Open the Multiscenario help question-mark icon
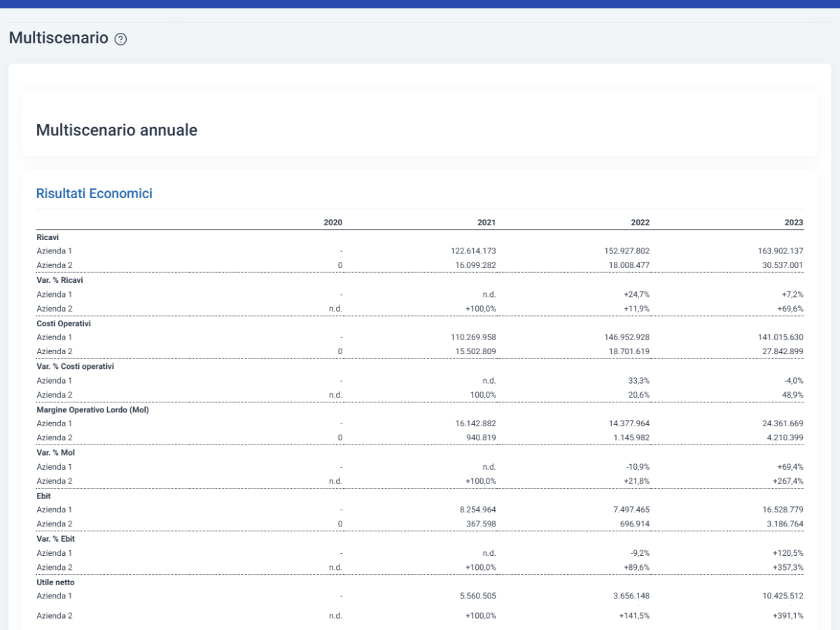Viewport: 840px width, 630px height. click(x=120, y=39)
